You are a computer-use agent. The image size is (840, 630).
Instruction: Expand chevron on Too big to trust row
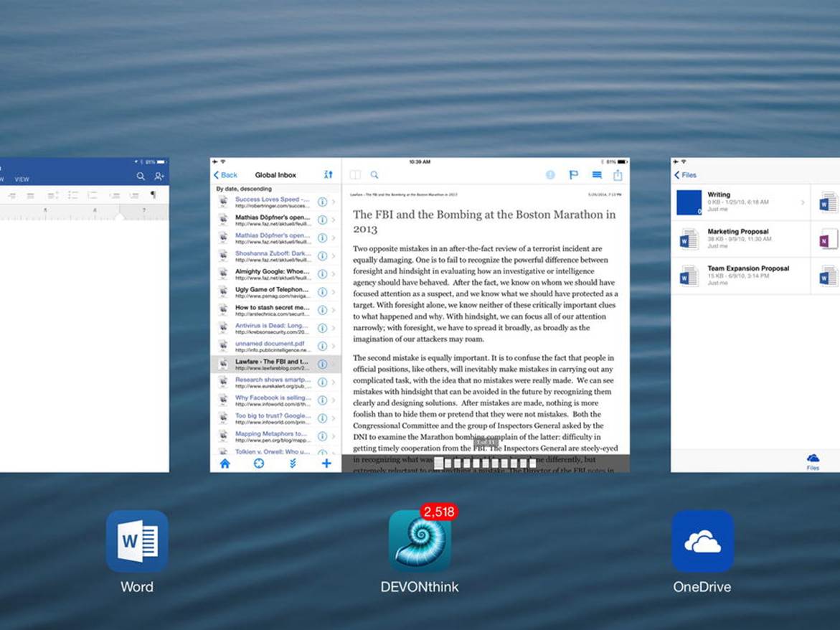pyautogui.click(x=334, y=418)
